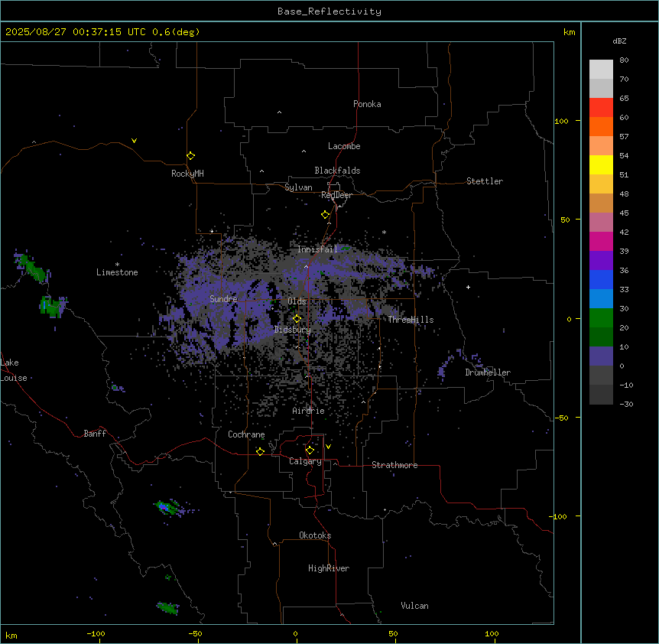Click the yellow diamond marker above RockyMH
The image size is (659, 644).
[x=191, y=156]
